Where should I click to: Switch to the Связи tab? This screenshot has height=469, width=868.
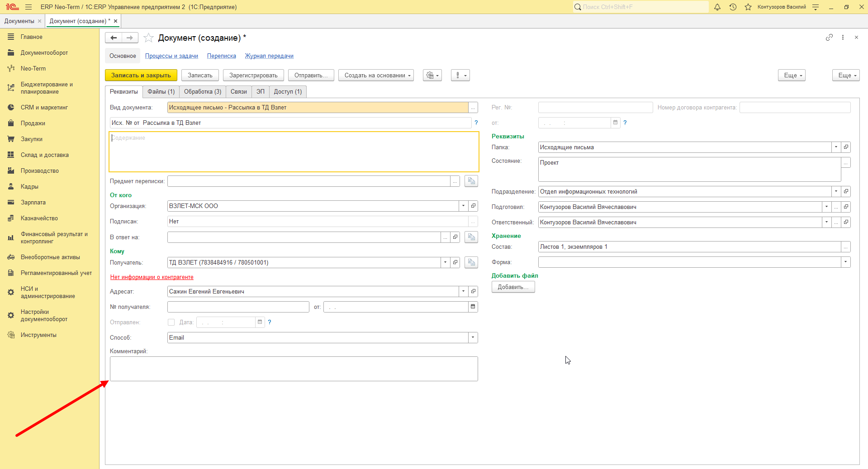[239, 91]
